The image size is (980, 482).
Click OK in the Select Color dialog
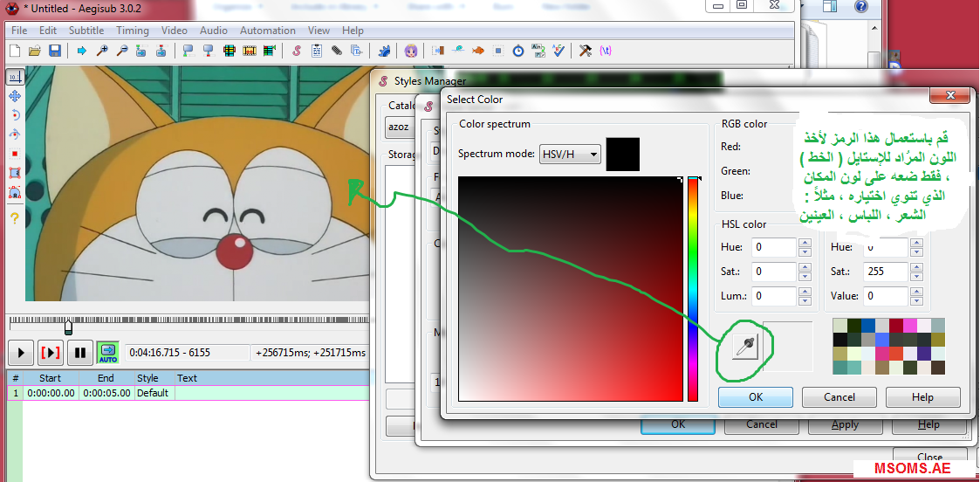pos(755,397)
